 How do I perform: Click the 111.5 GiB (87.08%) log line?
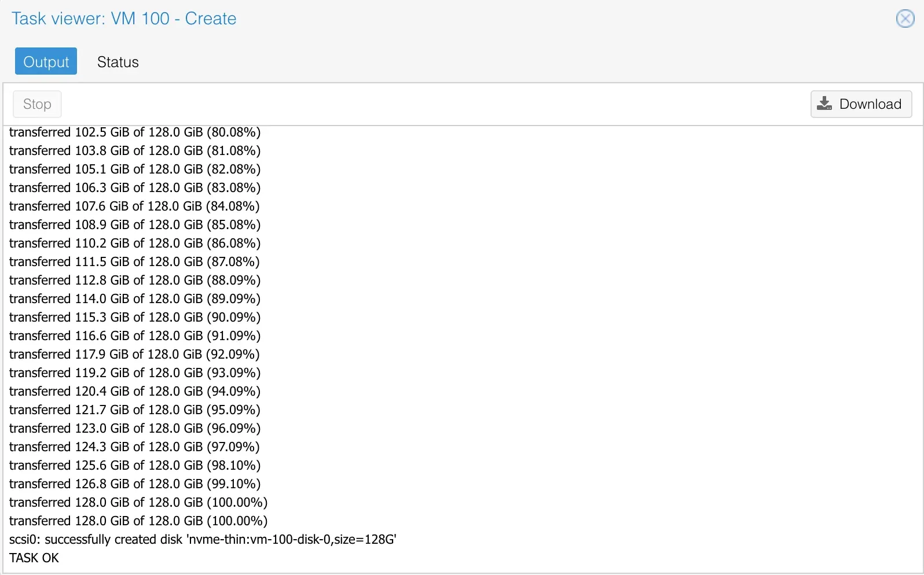click(x=134, y=261)
